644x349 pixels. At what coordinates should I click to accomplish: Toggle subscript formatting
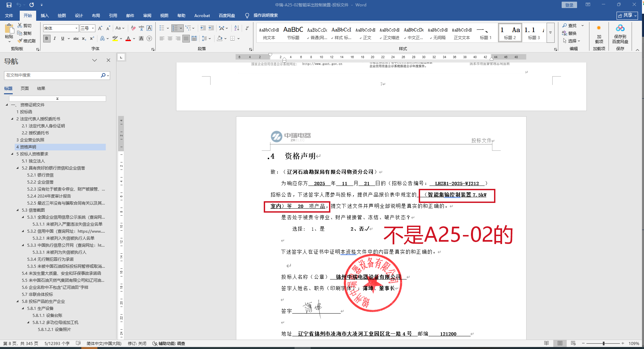click(84, 38)
